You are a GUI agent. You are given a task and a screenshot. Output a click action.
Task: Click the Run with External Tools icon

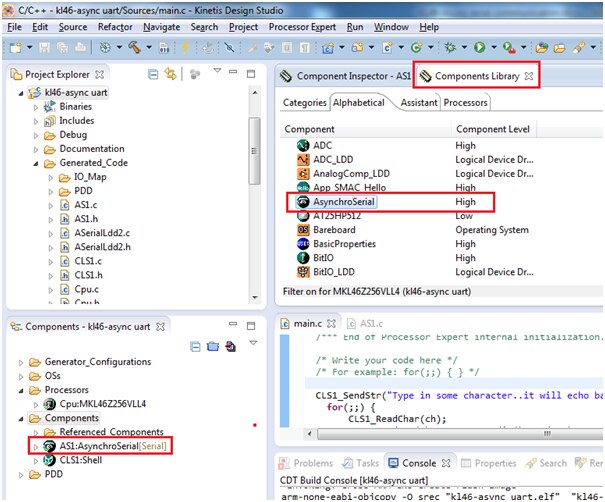(x=509, y=48)
